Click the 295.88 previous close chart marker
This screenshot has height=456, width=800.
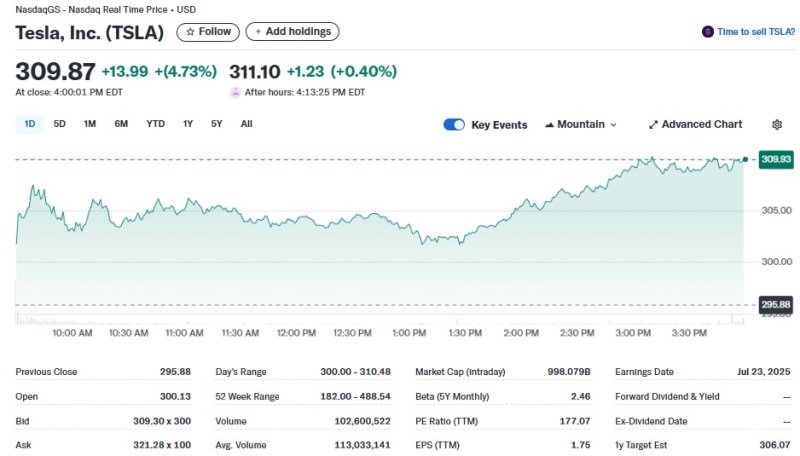pos(775,304)
